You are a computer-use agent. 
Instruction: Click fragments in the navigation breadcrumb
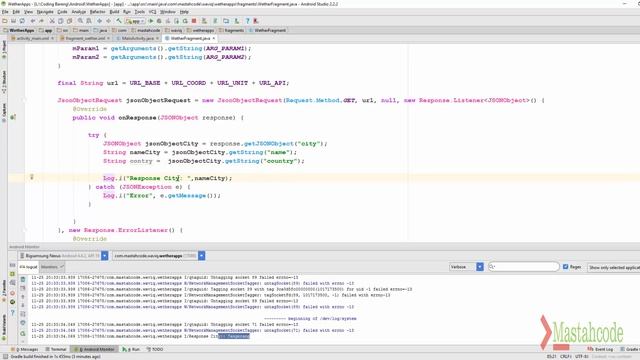[232, 30]
